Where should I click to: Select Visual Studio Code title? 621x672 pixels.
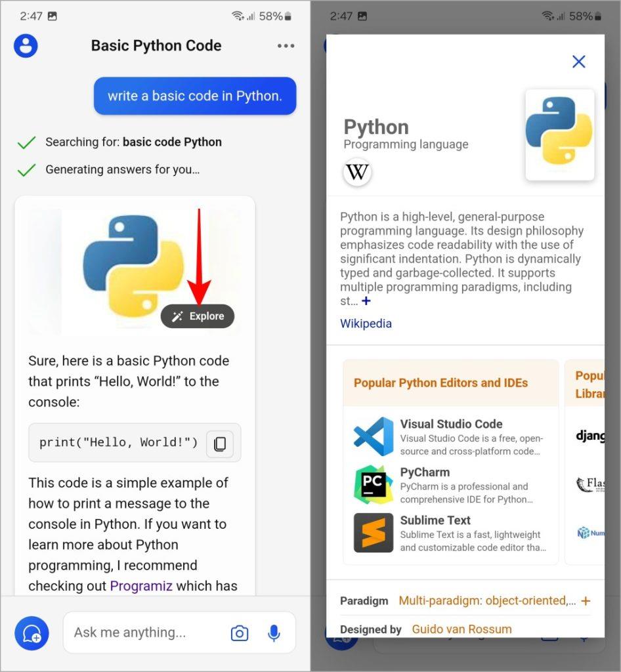(x=451, y=424)
